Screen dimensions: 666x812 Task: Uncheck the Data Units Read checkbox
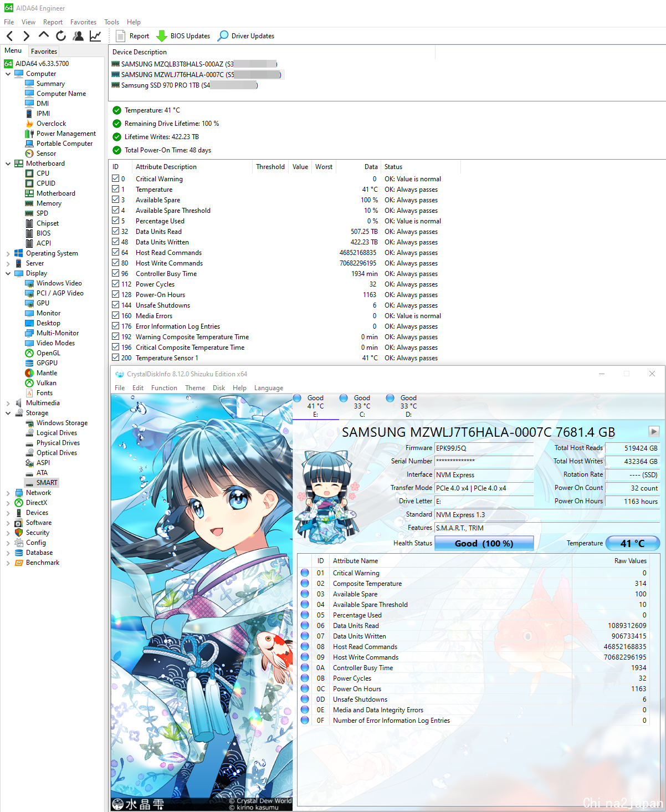[x=116, y=231]
